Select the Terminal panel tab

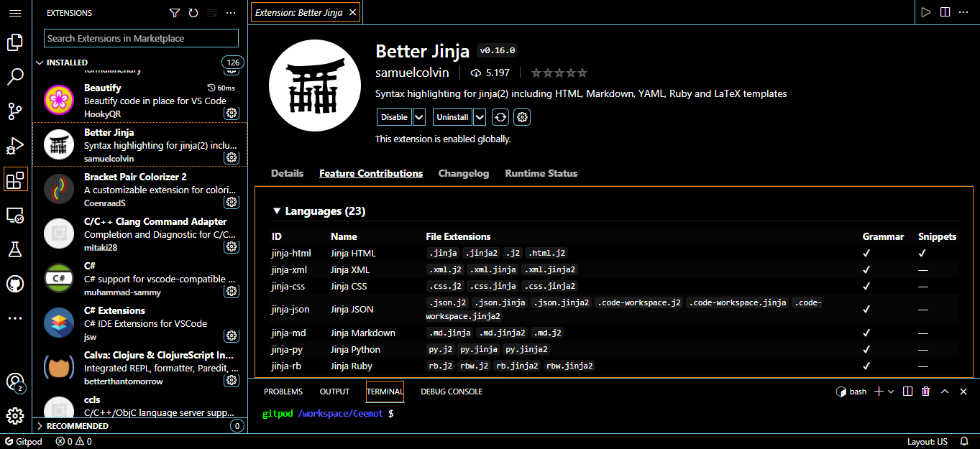[x=385, y=392]
